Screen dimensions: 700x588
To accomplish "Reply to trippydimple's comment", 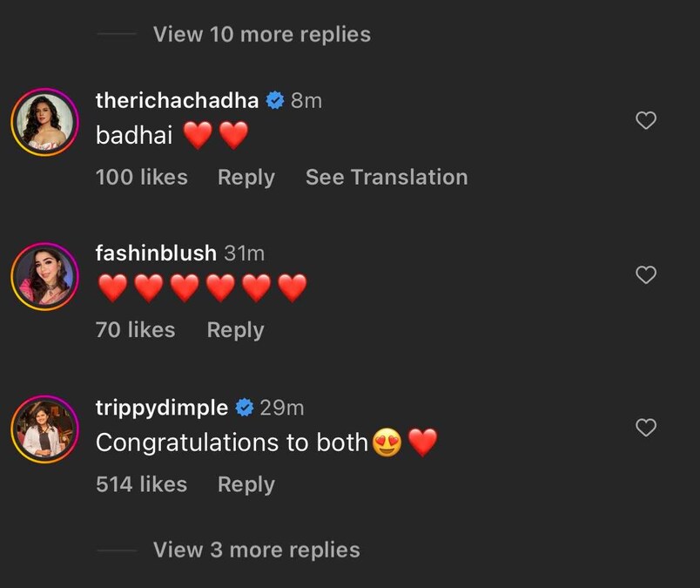I will coord(246,484).
